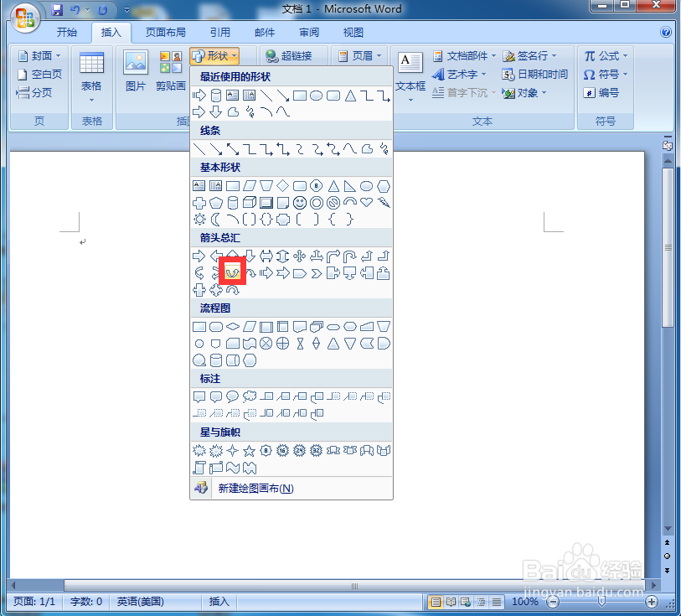This screenshot has height=616, width=681.
Task: Select the curved up arrow shape
Action: point(232,273)
